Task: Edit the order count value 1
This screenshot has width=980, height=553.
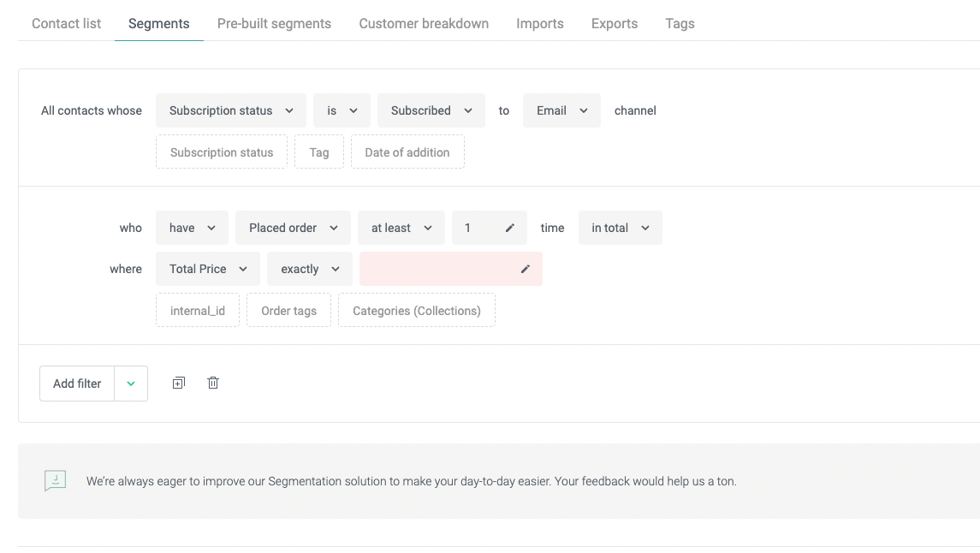Action: point(490,228)
